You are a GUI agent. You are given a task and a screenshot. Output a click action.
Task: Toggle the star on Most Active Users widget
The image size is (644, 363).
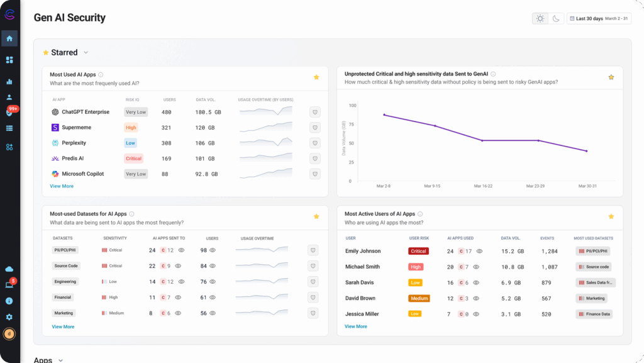(x=611, y=216)
